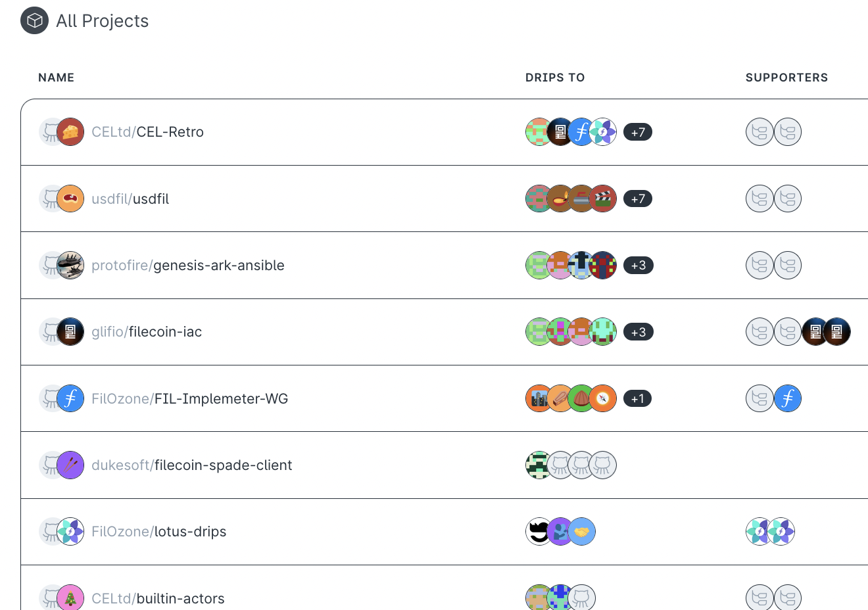Open the CELtd/CEL-Retro project
The image size is (868, 610).
tap(147, 132)
